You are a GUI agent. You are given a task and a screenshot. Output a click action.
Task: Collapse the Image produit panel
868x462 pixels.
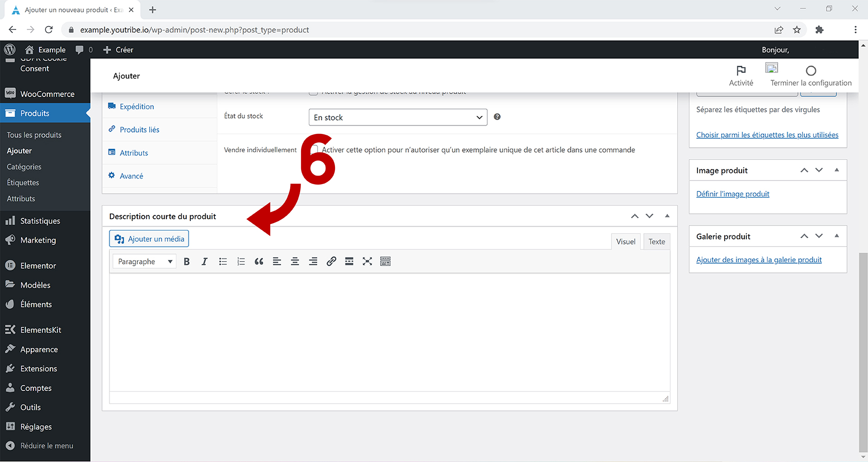(x=836, y=170)
